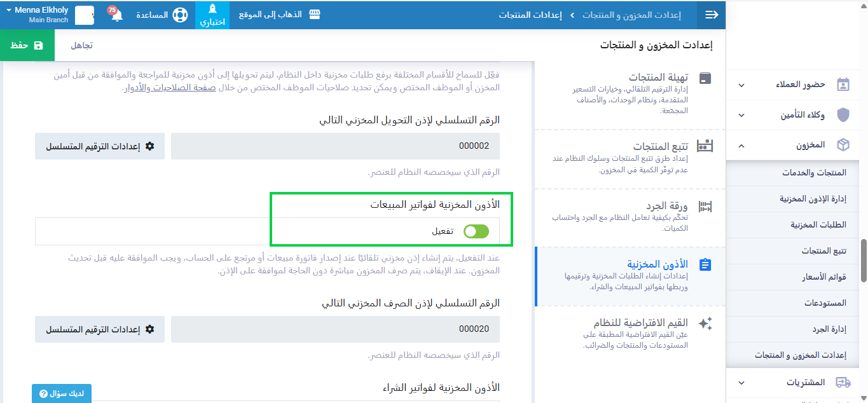Click the حضور العملاء calendar icon
868x403 pixels.
coord(843,85)
